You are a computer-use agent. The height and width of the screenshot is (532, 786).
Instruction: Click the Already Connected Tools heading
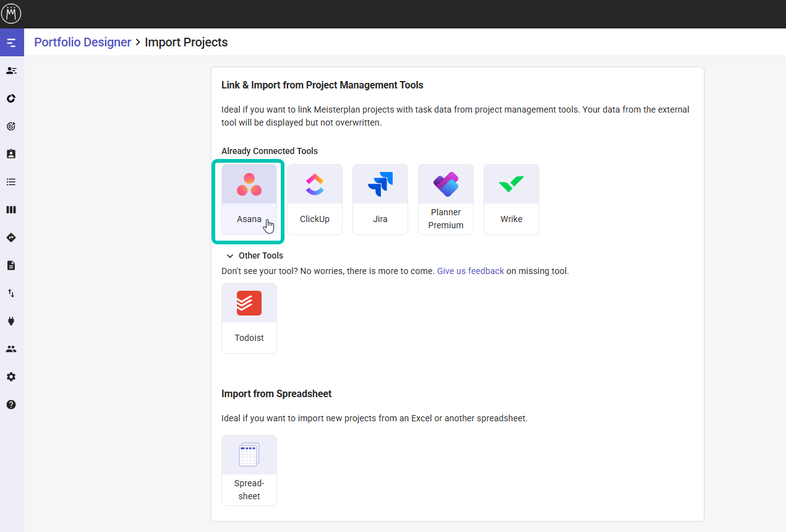[270, 151]
